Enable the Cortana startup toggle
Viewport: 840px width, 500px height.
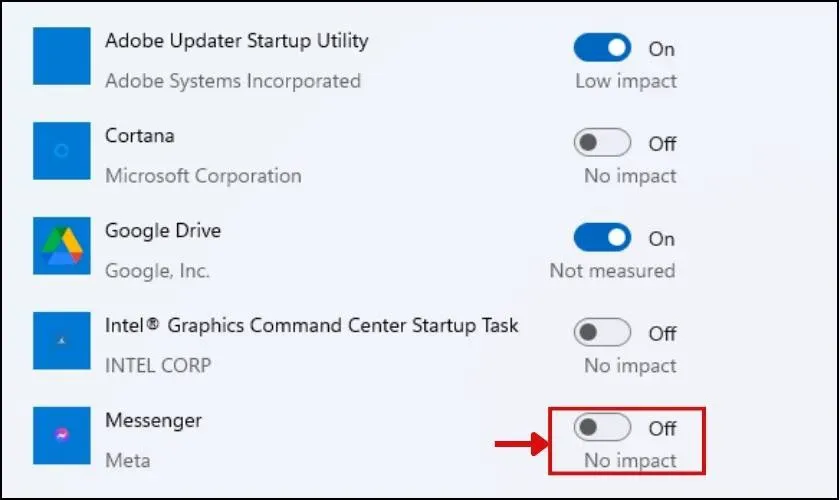coord(602,143)
